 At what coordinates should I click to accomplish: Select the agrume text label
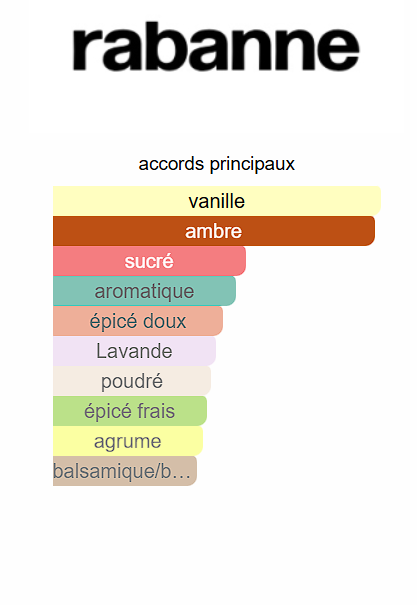[128, 442]
